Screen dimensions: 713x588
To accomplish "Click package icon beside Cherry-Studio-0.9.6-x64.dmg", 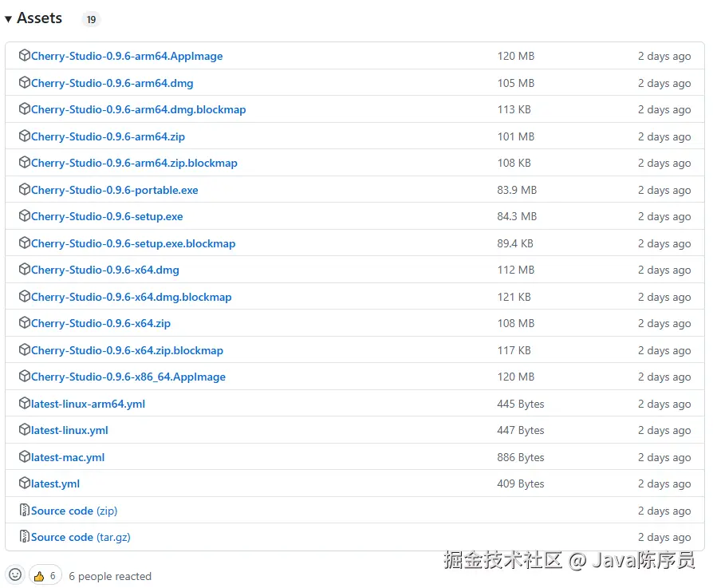I will (24, 269).
